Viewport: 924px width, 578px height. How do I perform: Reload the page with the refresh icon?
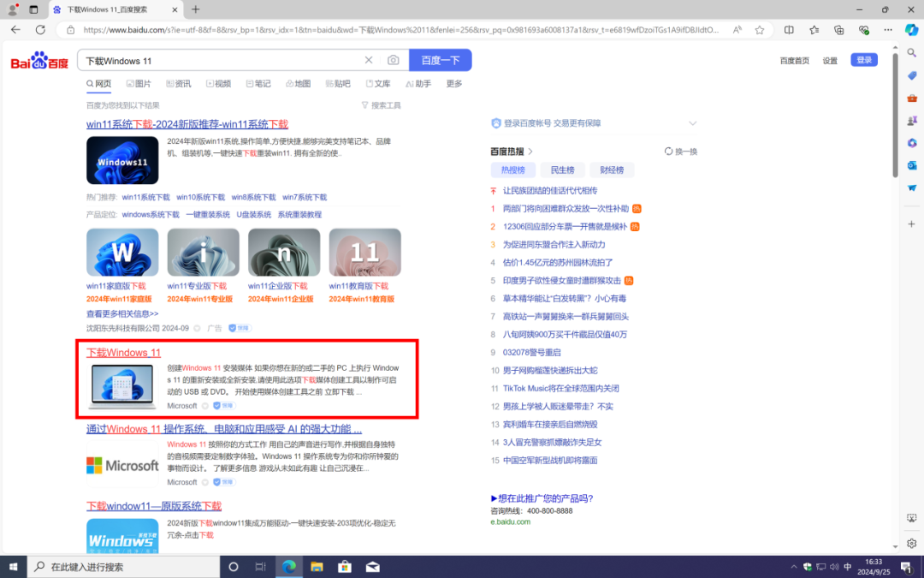point(40,29)
